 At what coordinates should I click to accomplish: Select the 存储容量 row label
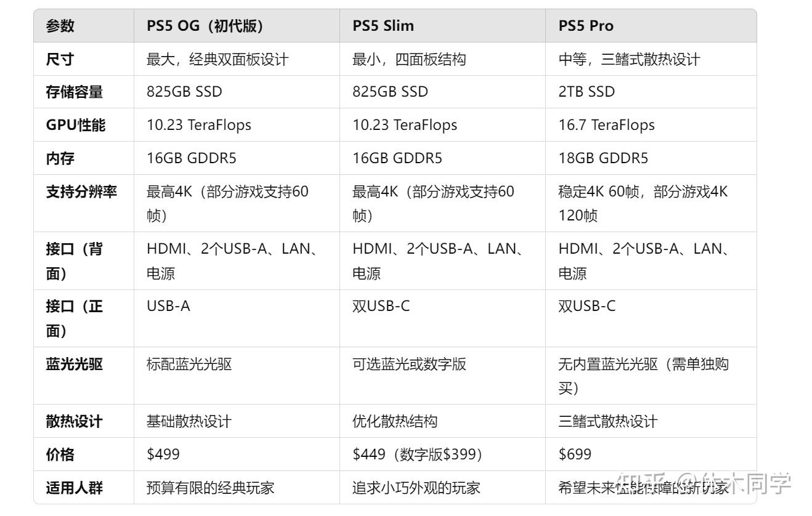coord(75,92)
